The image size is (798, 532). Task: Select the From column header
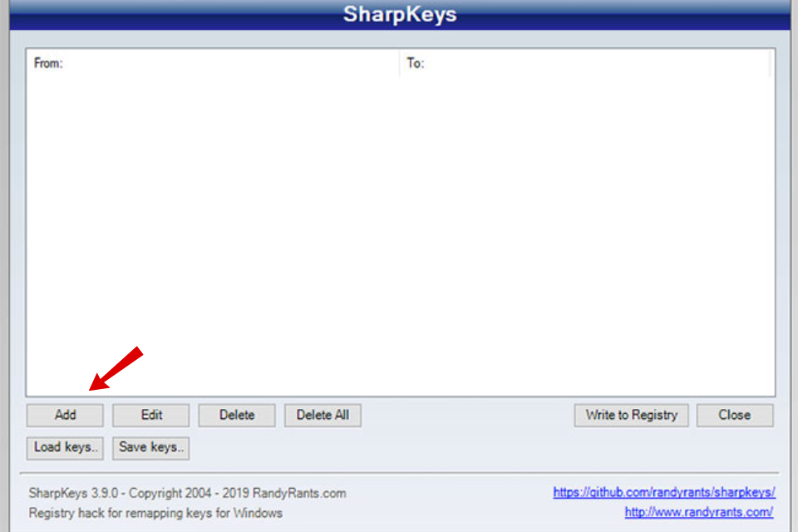47,62
